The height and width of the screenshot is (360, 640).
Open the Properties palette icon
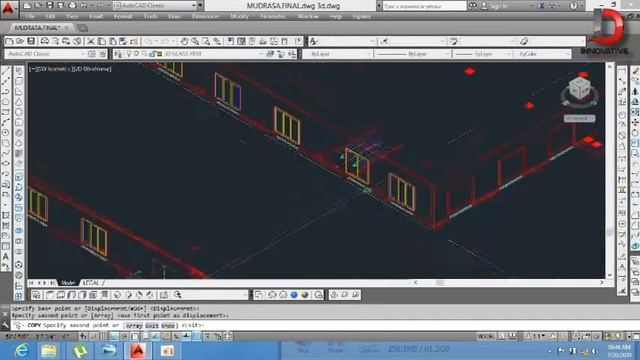[231, 41]
